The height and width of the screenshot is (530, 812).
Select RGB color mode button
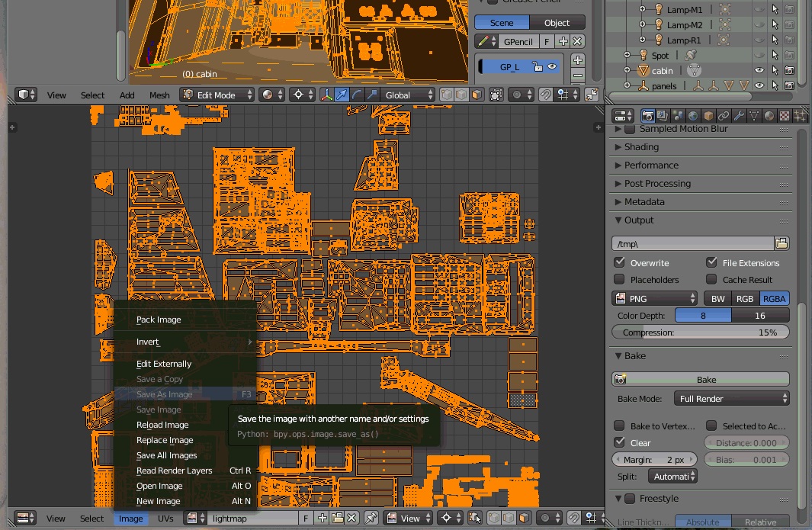click(x=745, y=299)
